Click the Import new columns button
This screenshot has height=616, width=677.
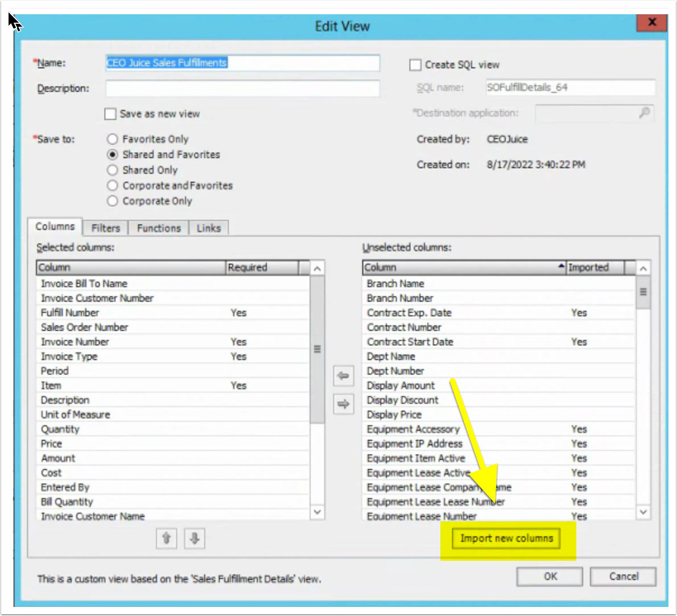coord(506,539)
